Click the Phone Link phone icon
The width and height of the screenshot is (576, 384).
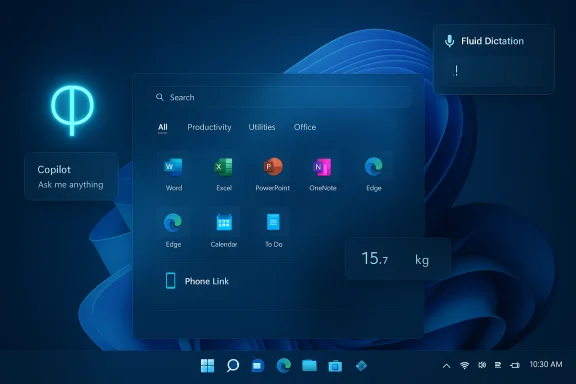click(170, 281)
